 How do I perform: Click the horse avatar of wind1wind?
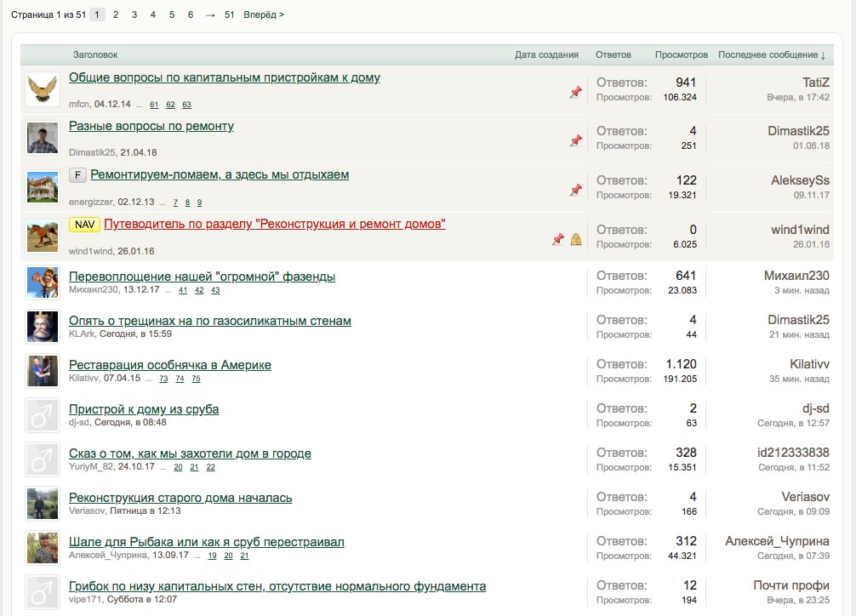[42, 237]
